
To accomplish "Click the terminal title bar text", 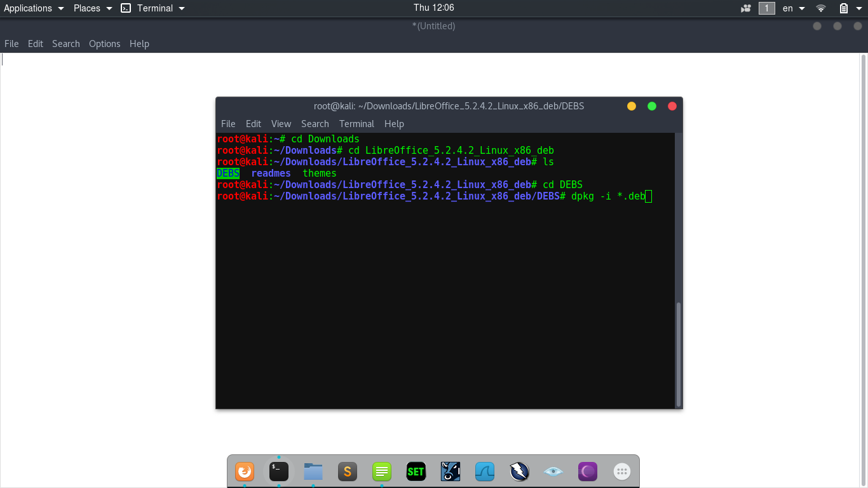I will coord(449,106).
